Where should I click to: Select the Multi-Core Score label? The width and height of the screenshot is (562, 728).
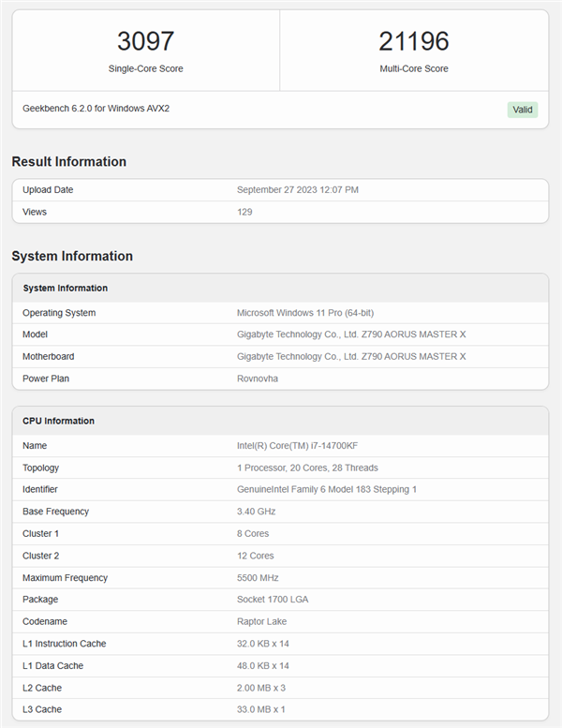point(413,68)
